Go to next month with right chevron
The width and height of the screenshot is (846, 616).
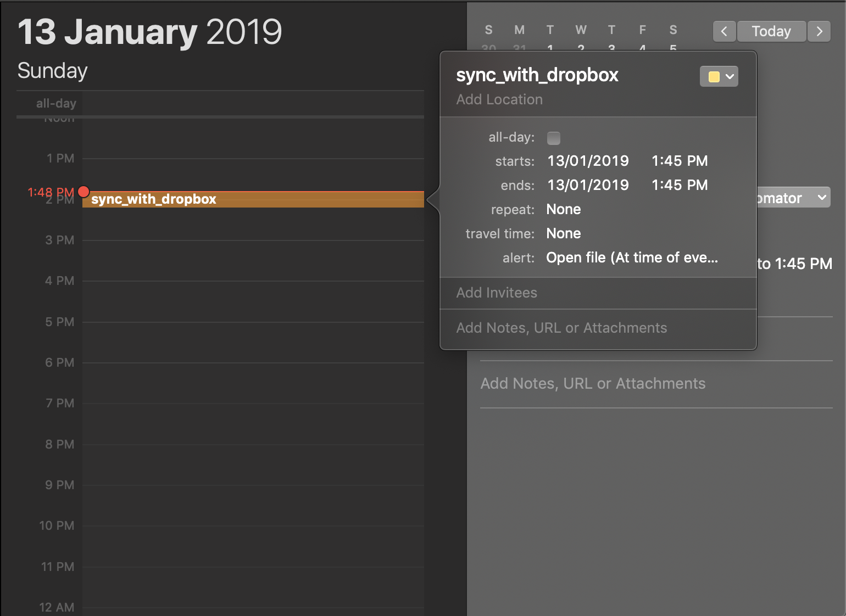(x=819, y=31)
